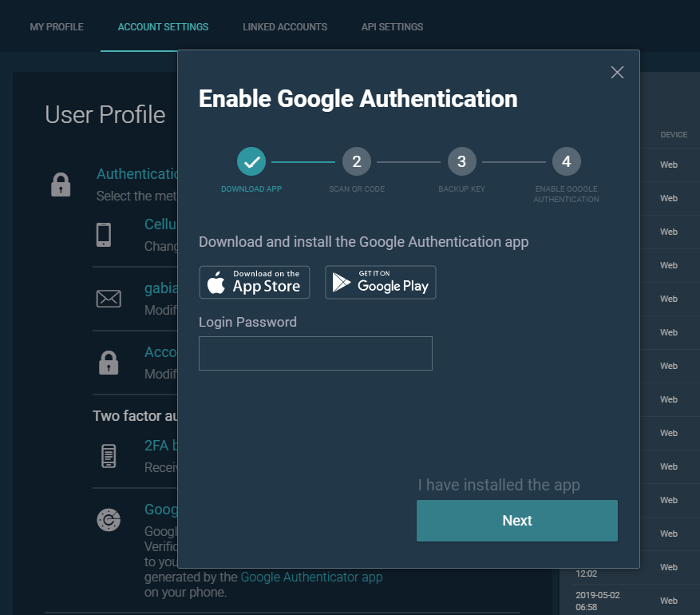Click the account password lock icon
The height and width of the screenshot is (615, 700).
[109, 363]
